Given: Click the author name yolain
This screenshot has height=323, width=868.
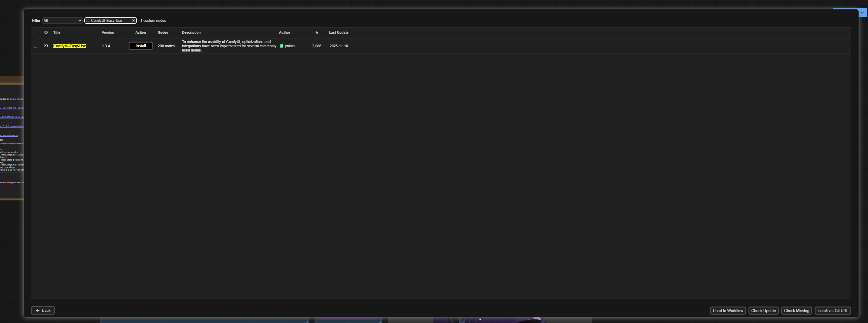Looking at the screenshot, I should click(289, 46).
